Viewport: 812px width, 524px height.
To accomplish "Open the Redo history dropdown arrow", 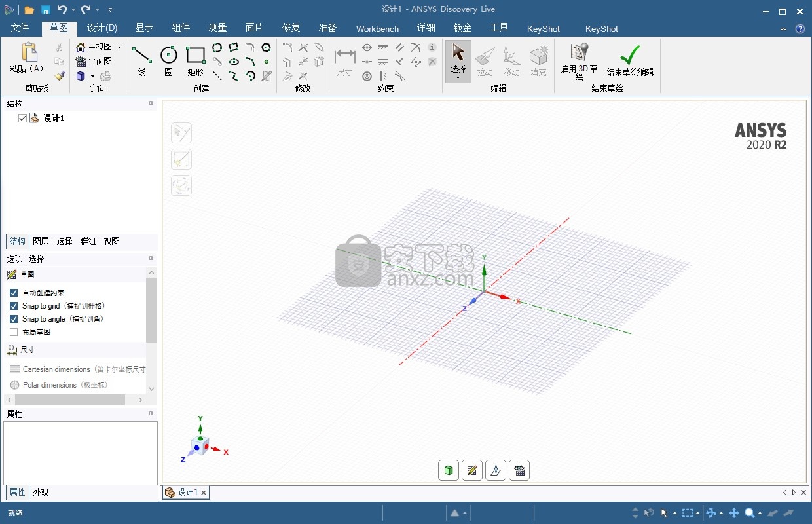I will click(97, 10).
